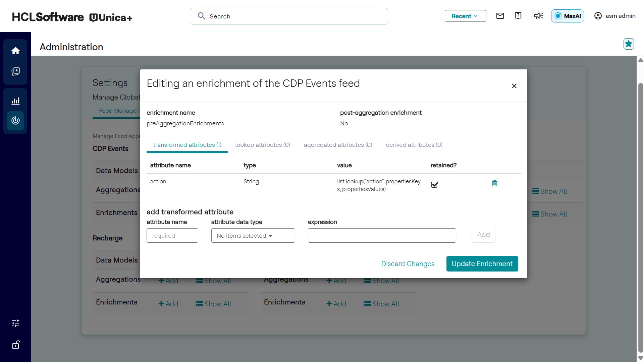Switch to lookup attributes tab

[x=262, y=145]
